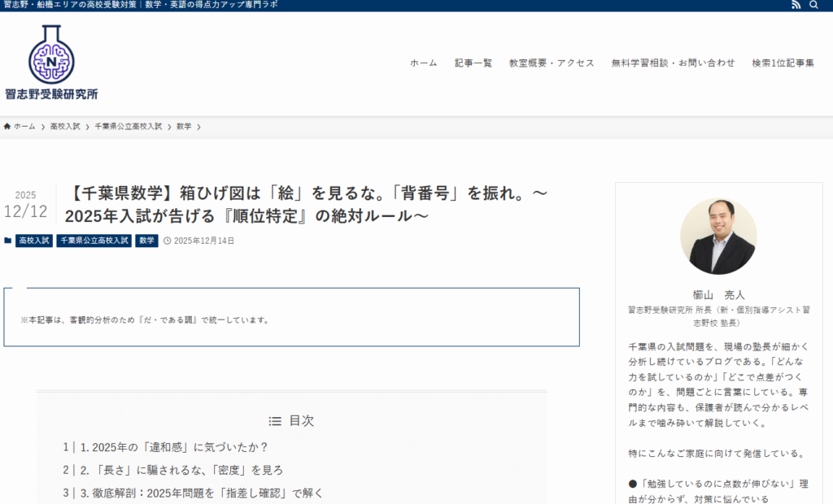Go to 教室概要・アクセス page
The image size is (833, 504).
(552, 63)
